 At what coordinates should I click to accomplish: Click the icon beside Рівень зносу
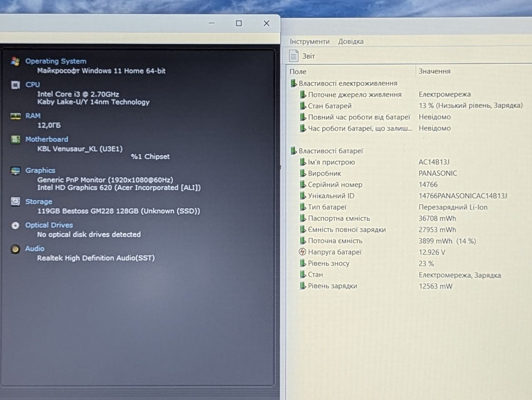[x=303, y=263]
